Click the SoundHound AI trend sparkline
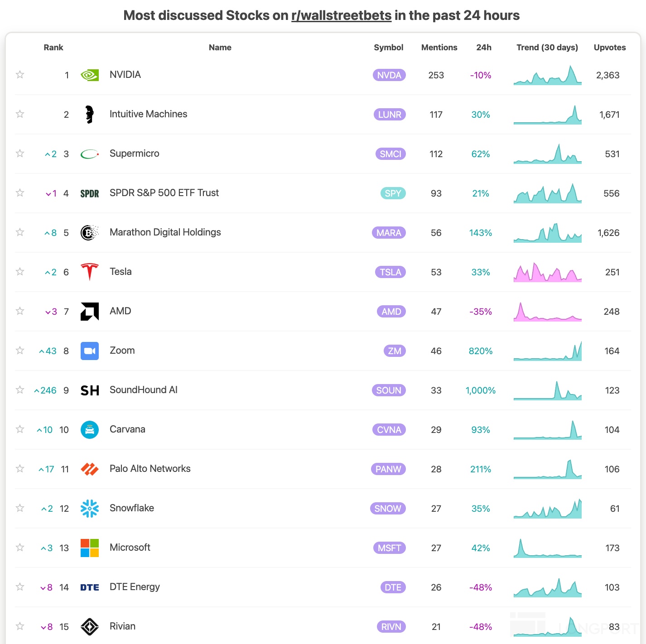The height and width of the screenshot is (644, 646). [547, 391]
